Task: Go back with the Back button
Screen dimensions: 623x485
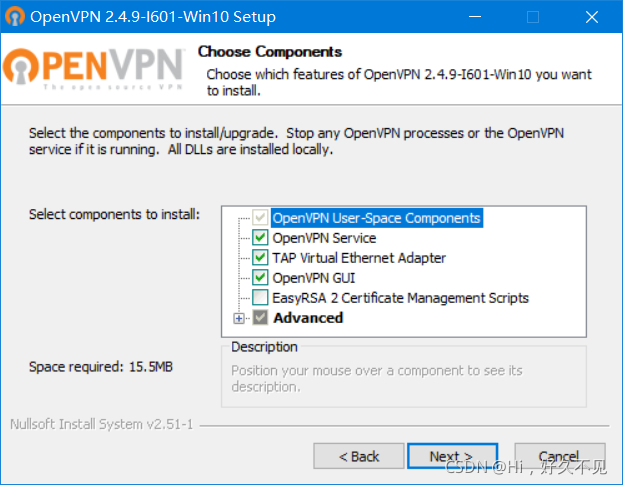Action: (x=359, y=456)
